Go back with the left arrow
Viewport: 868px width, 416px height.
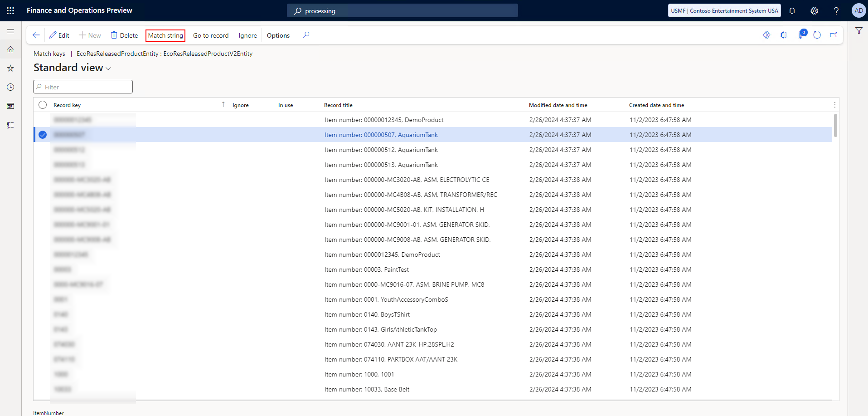[36, 35]
